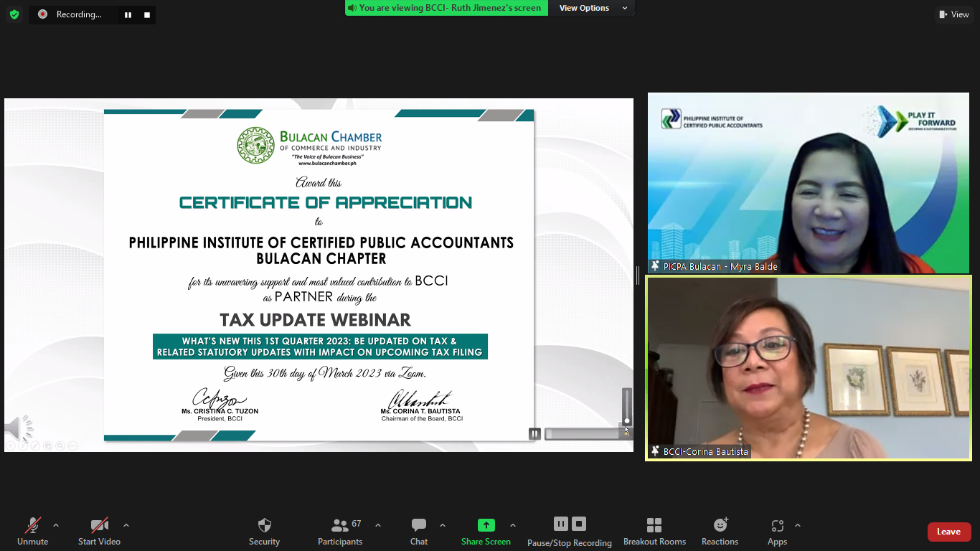Open the Reactions menu

point(720,532)
